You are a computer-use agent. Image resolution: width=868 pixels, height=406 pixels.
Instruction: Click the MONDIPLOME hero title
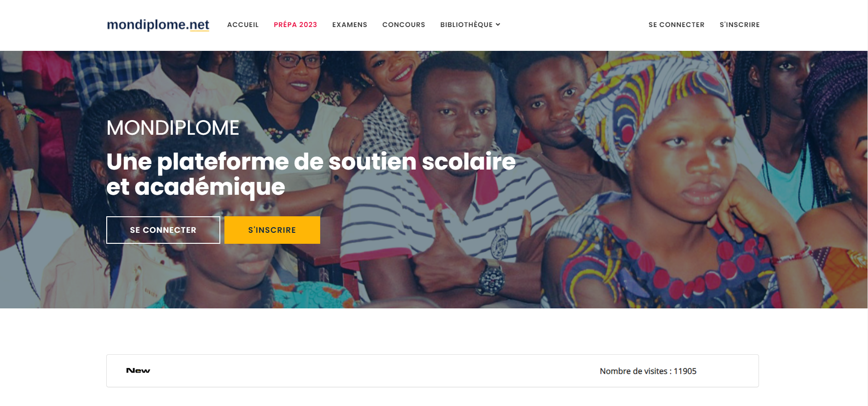point(173,128)
